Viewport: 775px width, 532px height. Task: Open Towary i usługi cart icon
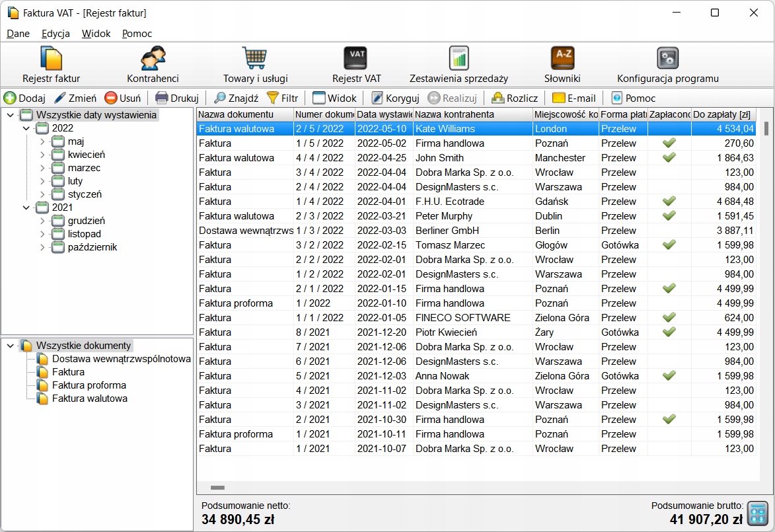(255, 58)
